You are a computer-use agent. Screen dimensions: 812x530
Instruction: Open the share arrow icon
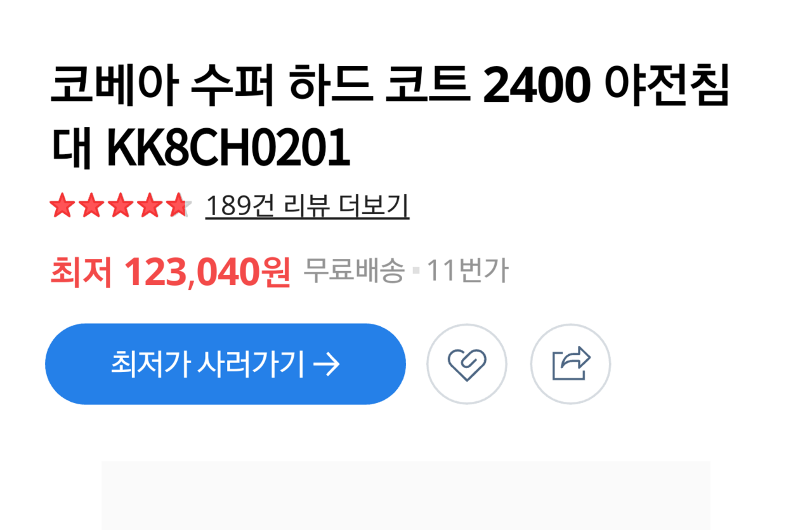[570, 364]
